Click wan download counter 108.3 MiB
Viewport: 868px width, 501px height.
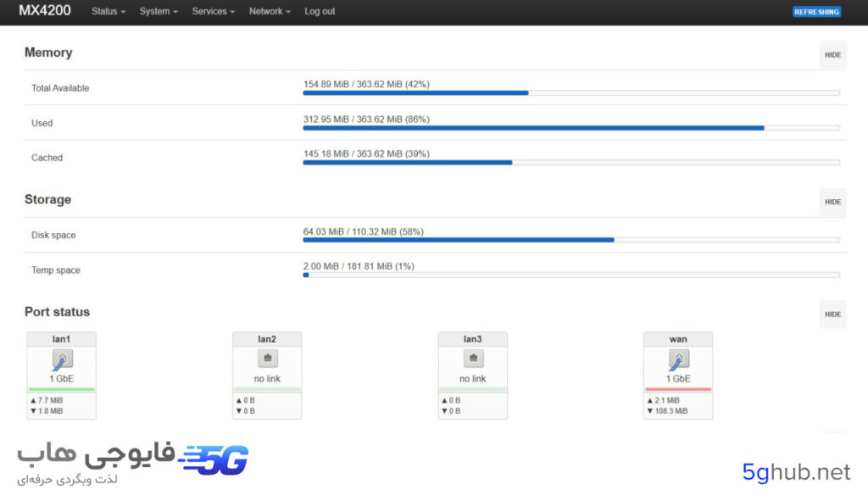(668, 411)
